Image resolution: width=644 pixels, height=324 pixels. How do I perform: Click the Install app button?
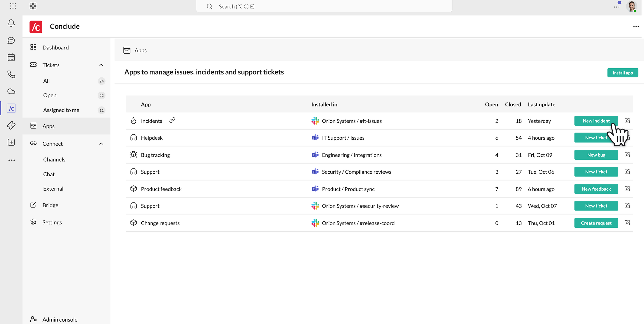(x=623, y=73)
